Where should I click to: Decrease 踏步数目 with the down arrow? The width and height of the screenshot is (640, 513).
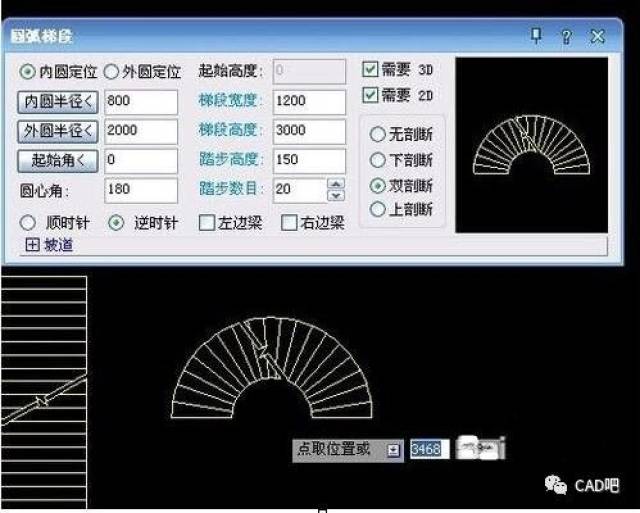(336, 196)
